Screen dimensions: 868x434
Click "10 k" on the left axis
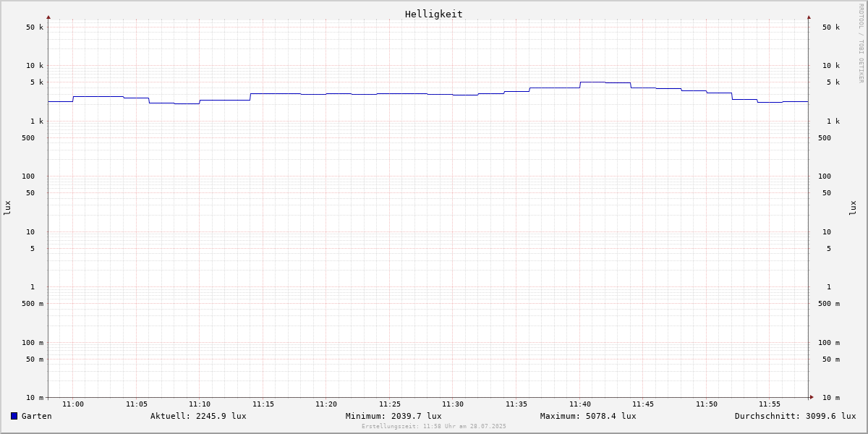[35, 66]
